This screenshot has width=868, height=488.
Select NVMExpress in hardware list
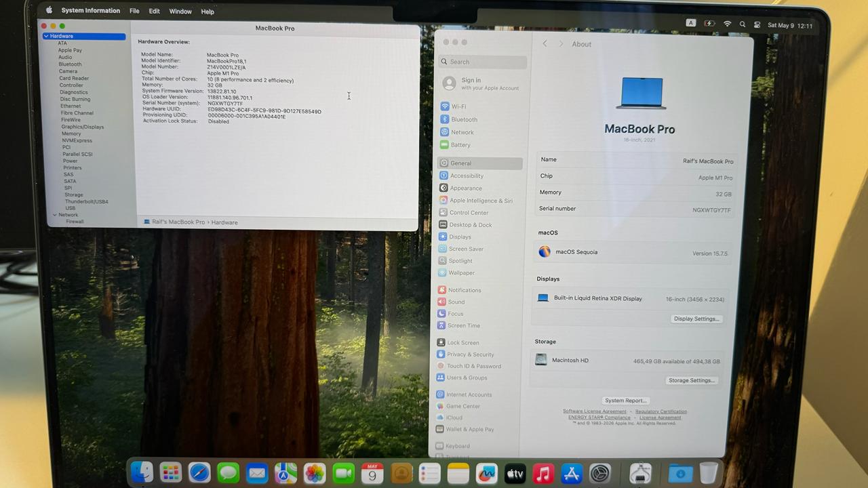[77, 140]
